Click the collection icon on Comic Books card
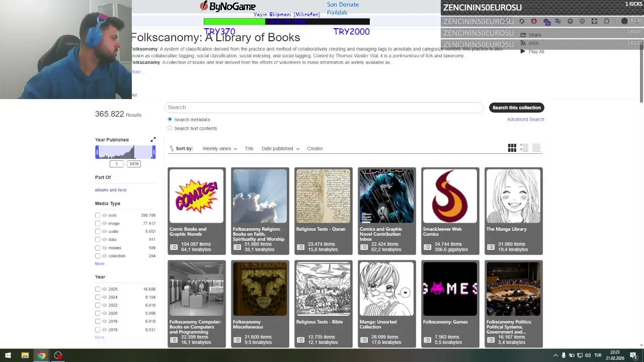Screen dimensions: 644x362 pos(174,247)
